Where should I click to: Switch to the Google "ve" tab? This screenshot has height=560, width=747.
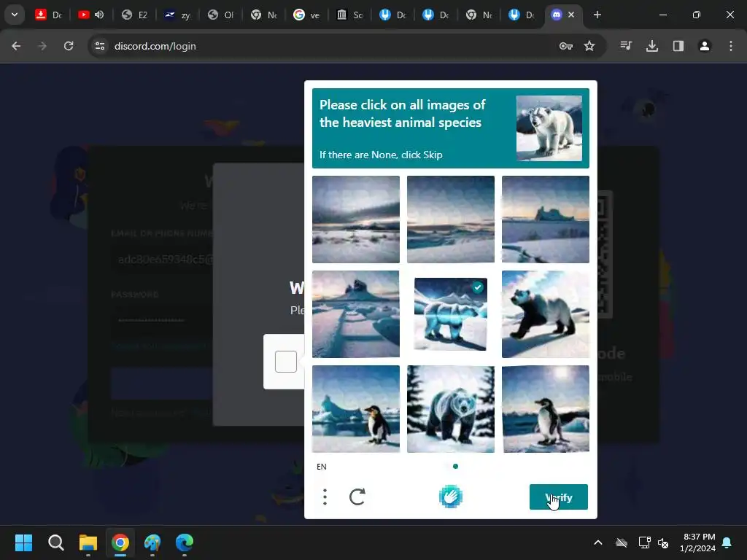click(307, 15)
